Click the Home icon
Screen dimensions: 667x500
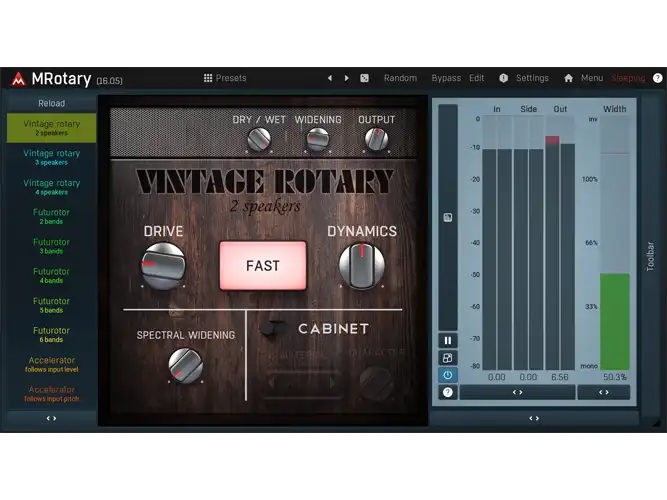point(568,78)
